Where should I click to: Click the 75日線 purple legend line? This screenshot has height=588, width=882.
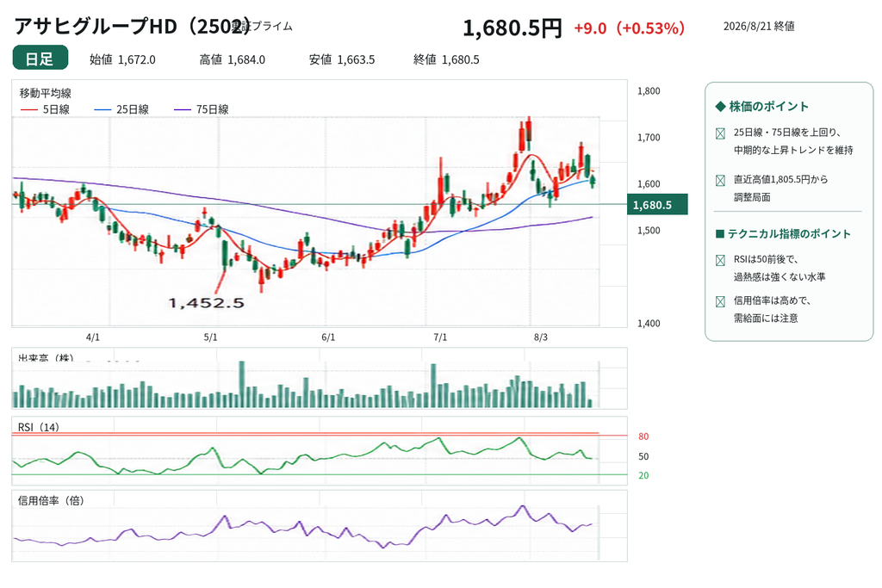tap(183, 109)
